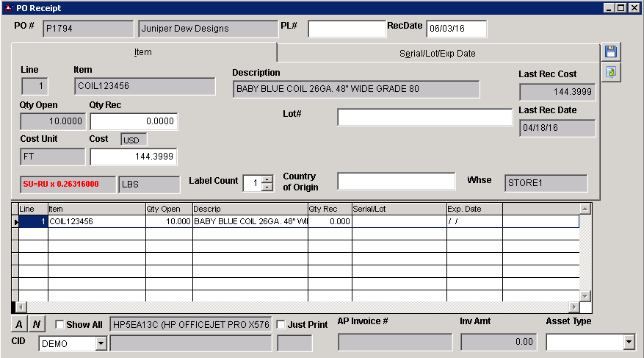
Task: Open the Serial/Lot/Exp Date tab
Action: pyautogui.click(x=437, y=54)
